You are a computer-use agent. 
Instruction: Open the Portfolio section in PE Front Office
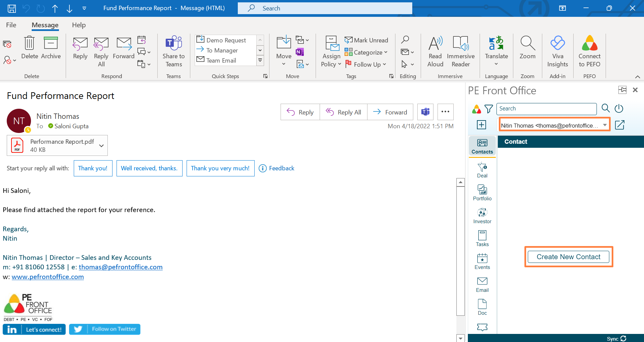[x=482, y=193]
